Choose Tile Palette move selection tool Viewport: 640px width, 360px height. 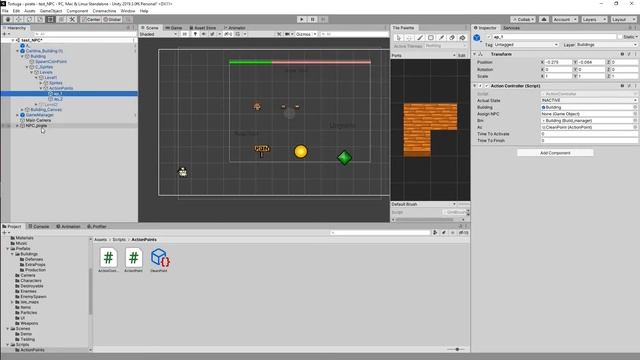point(409,38)
